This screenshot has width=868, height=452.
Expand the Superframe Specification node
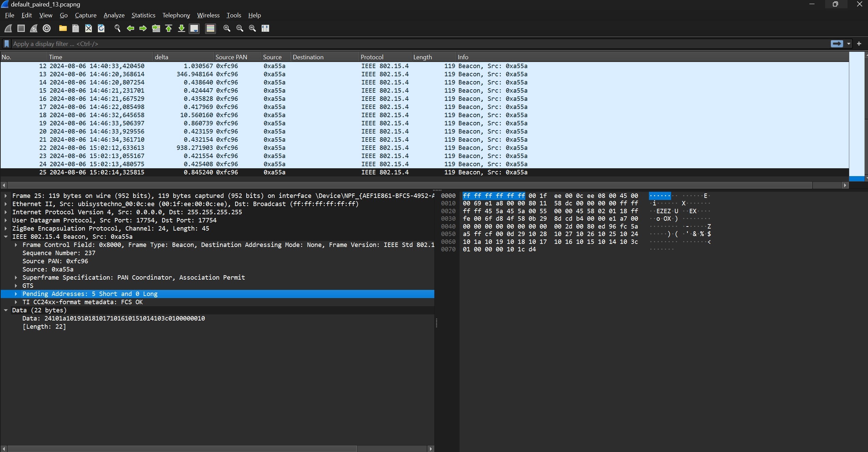[x=16, y=278]
